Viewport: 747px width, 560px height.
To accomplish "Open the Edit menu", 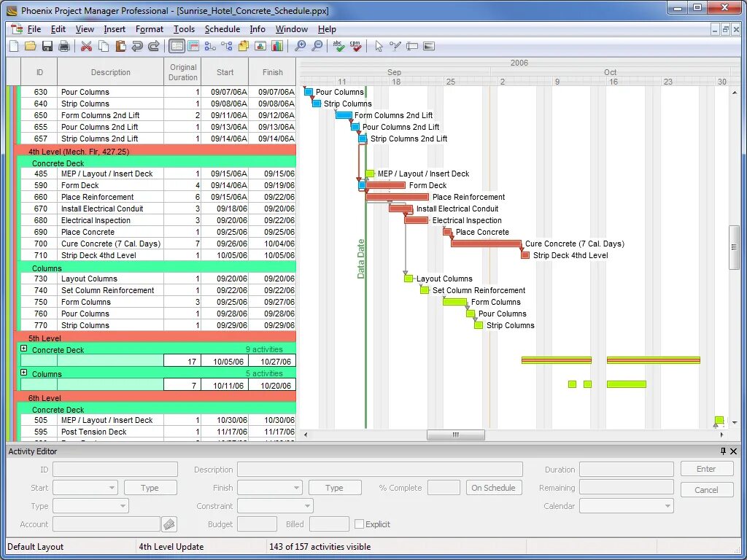I will [58, 29].
